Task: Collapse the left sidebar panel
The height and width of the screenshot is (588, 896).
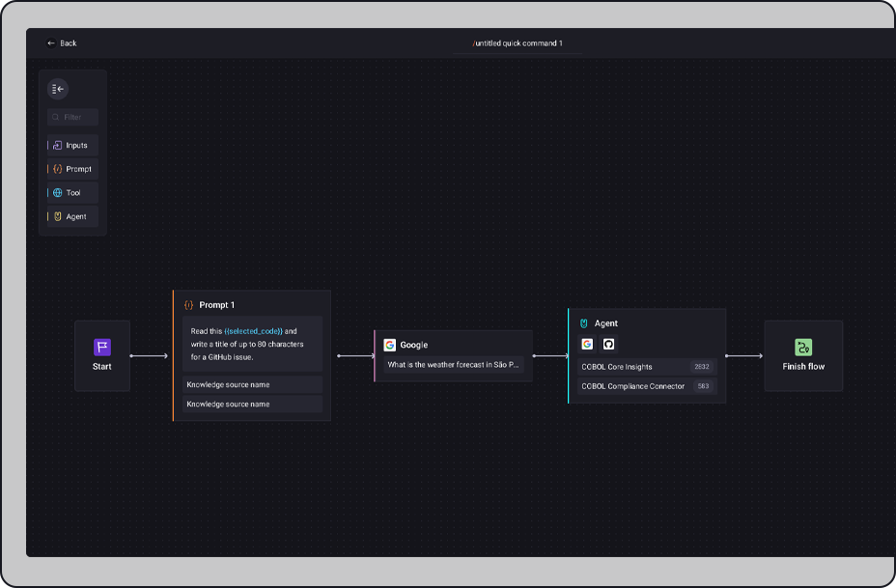Action: [58, 89]
